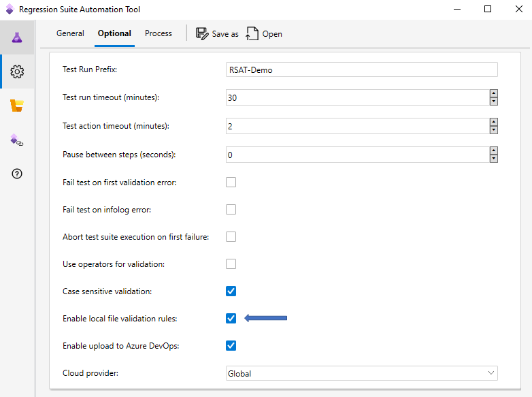This screenshot has height=397, width=532.
Task: Toggle Enable upload to Azure DevOps
Action: [x=231, y=345]
